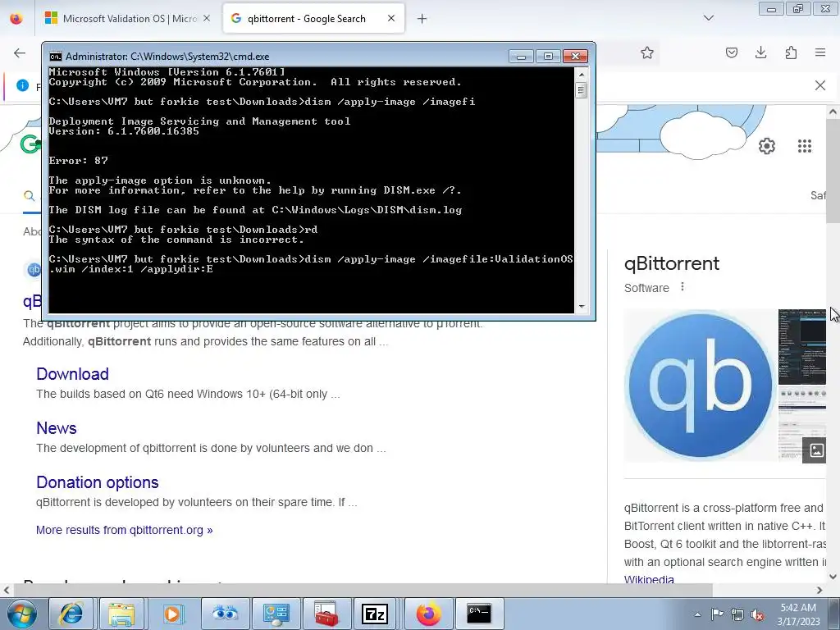Image resolution: width=840 pixels, height=630 pixels.
Task: Click the cmd window scrollbar thumb
Action: [581, 89]
